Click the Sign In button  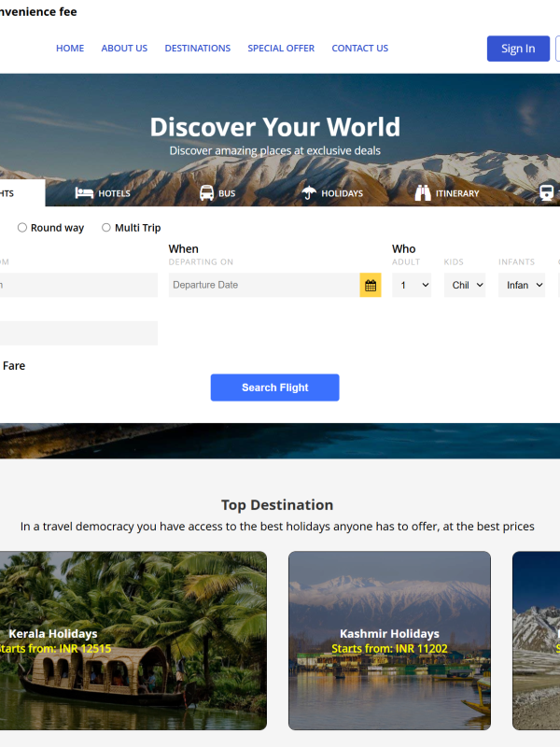tap(518, 49)
